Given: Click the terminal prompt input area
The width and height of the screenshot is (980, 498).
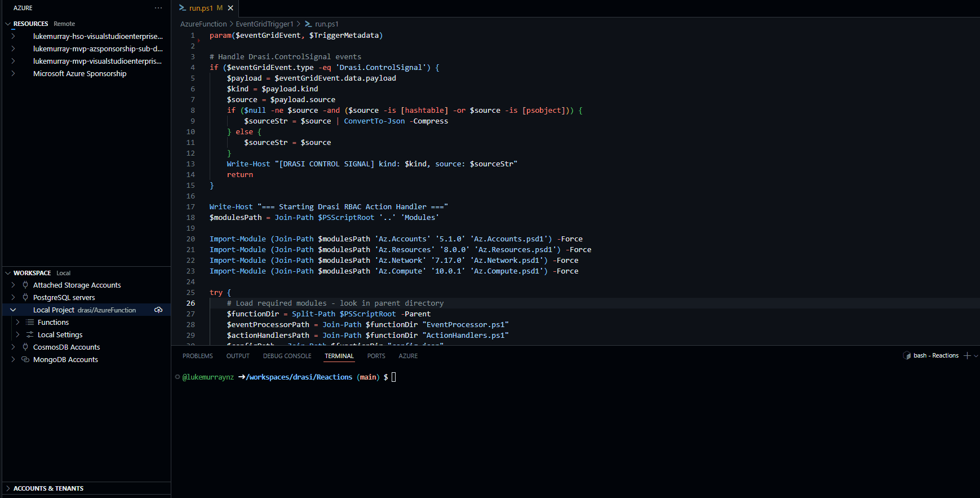Looking at the screenshot, I should pyautogui.click(x=393, y=377).
